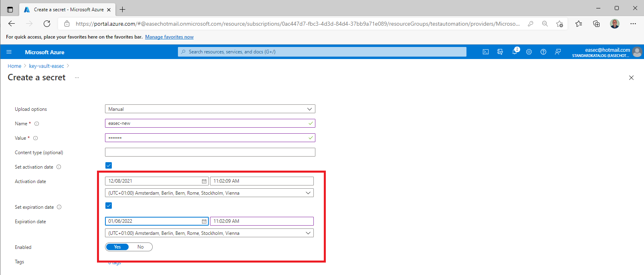Open the Feedback icon in header
Screen dimensions: 644x275
point(558,52)
